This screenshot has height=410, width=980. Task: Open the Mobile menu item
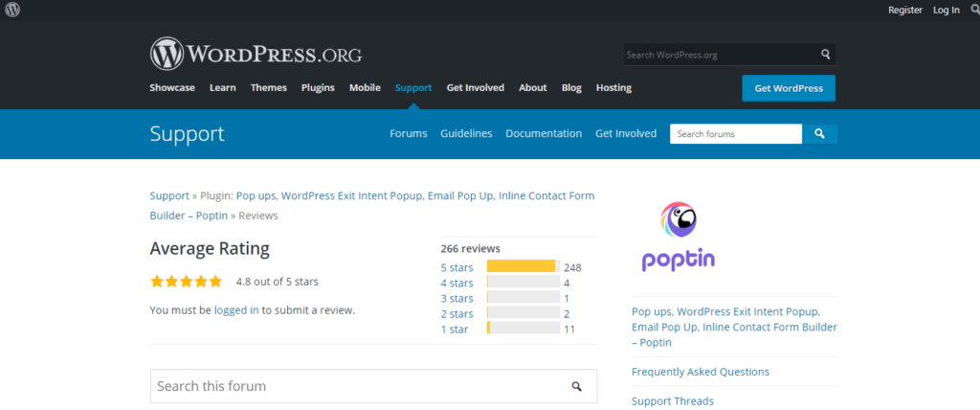pyautogui.click(x=365, y=87)
